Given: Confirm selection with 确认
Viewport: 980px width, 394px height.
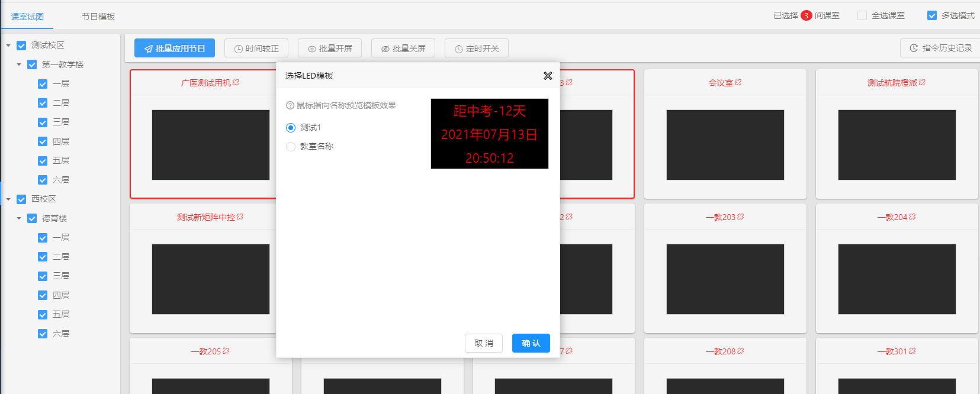Looking at the screenshot, I should point(531,343).
